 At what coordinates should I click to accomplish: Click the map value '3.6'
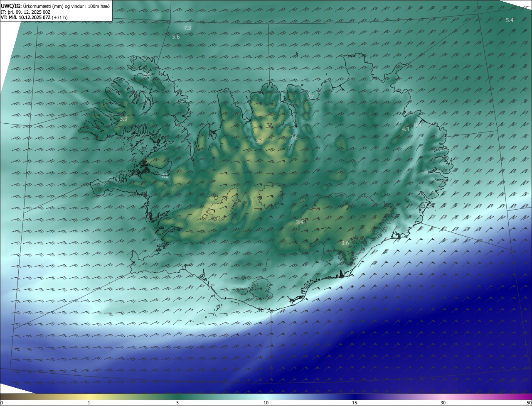coord(345,243)
